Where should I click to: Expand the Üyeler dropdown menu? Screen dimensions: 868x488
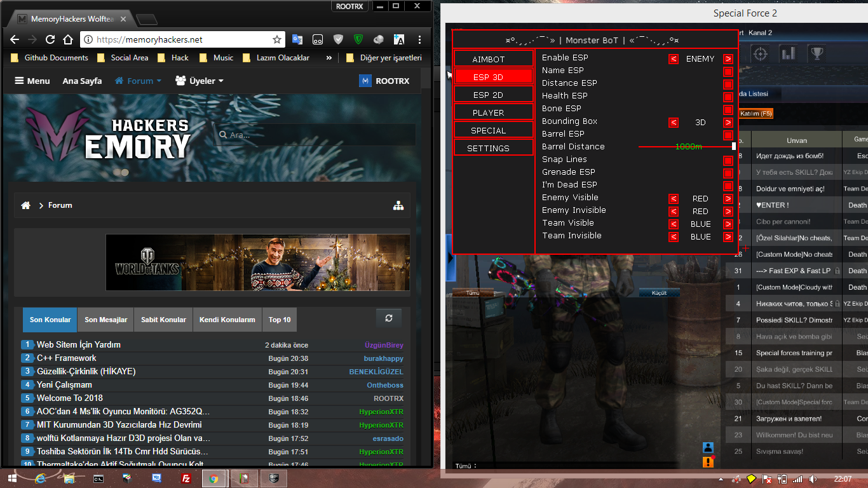200,81
